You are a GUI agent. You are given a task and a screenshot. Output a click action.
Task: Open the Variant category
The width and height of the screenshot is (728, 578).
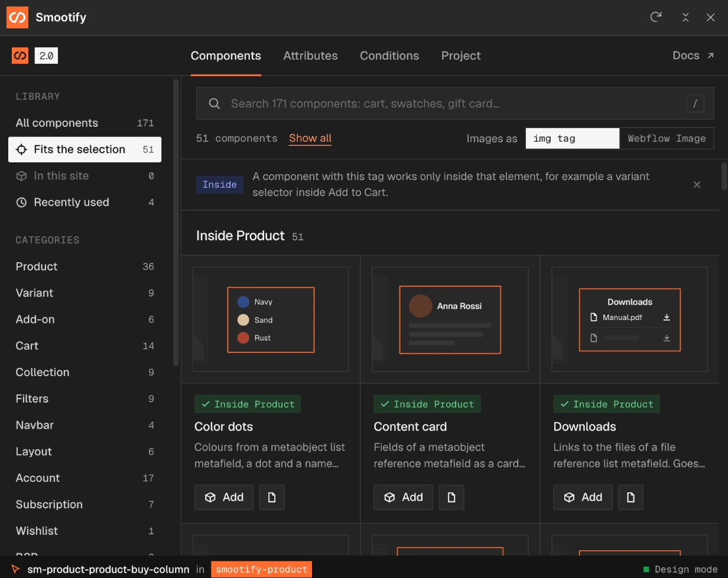(x=84, y=293)
